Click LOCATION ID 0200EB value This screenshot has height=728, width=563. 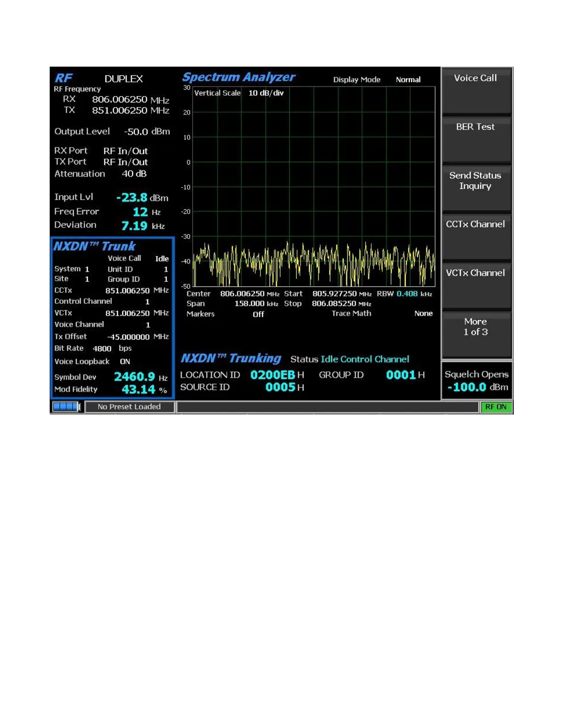point(273,375)
